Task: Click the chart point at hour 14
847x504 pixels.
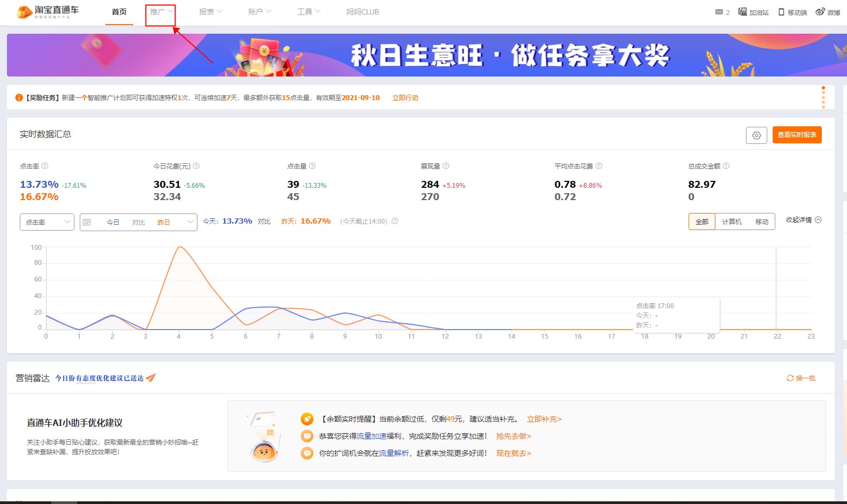Action: [x=512, y=330]
